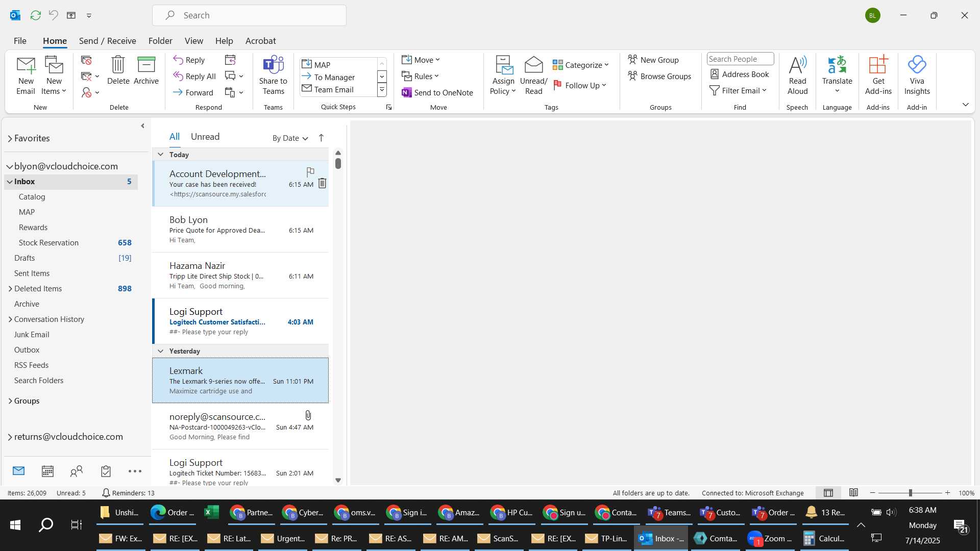Open Address Book
980x551 pixels.
pyautogui.click(x=740, y=74)
